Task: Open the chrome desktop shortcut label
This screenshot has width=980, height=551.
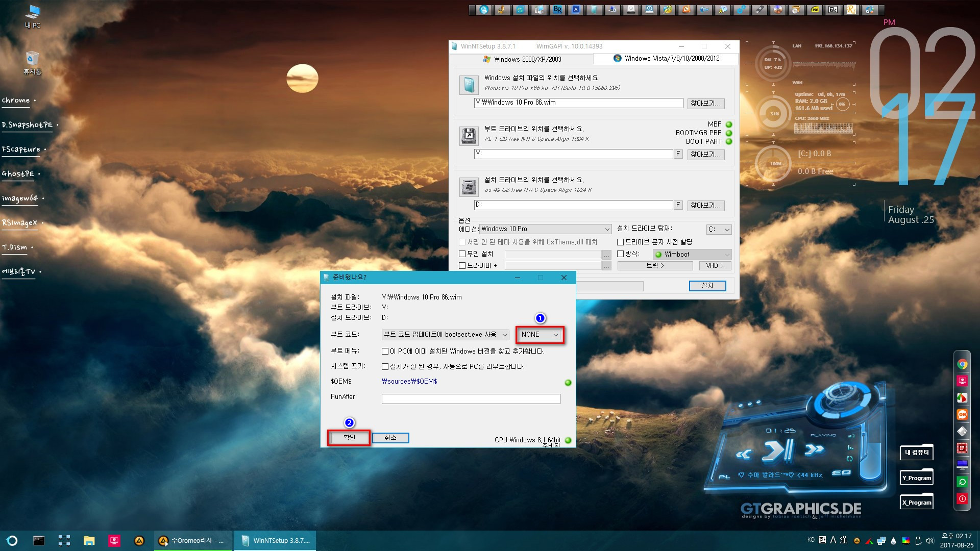Action: click(x=16, y=101)
